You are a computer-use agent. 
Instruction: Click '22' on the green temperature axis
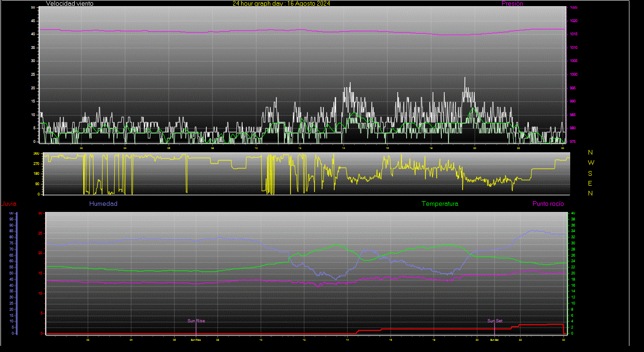click(x=573, y=267)
